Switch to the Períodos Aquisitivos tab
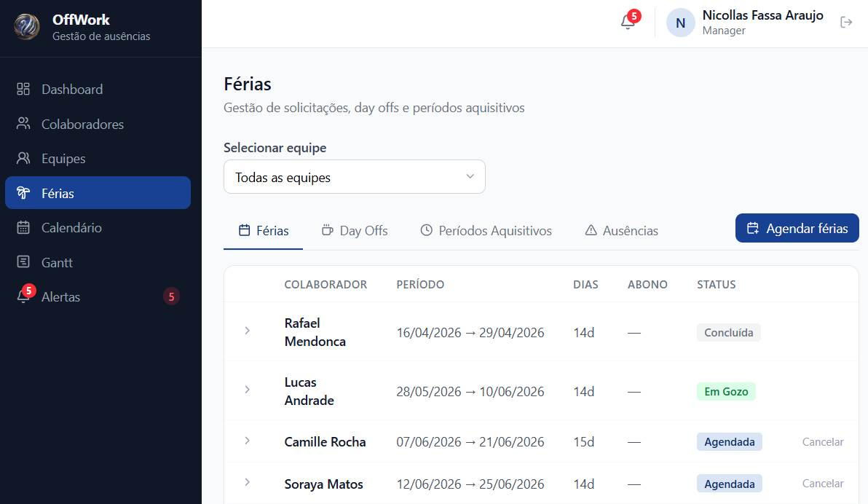The height and width of the screenshot is (504, 868). click(486, 230)
